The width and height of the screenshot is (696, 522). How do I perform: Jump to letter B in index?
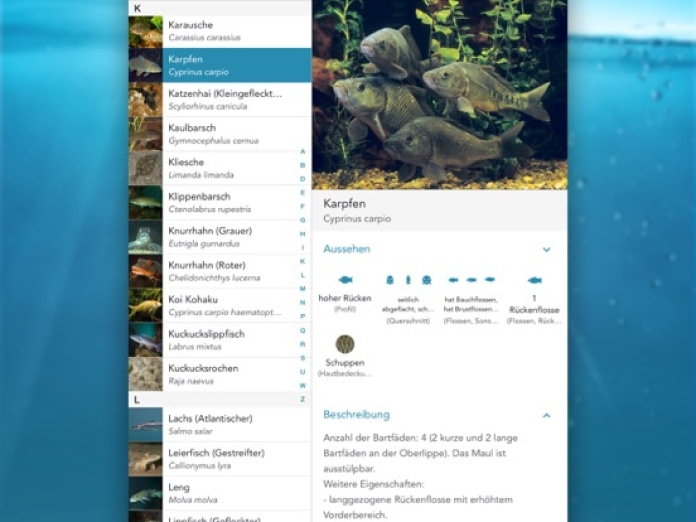303,165
